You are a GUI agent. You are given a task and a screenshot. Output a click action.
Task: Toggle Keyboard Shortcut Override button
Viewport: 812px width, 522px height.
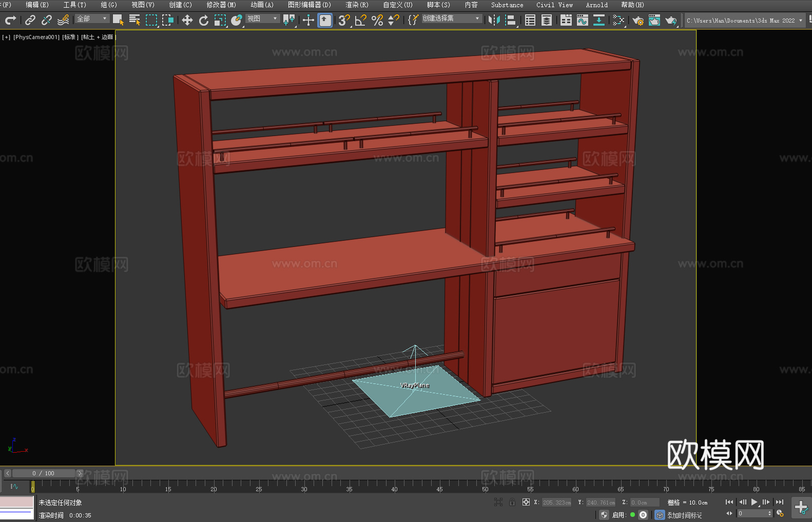(x=325, y=20)
